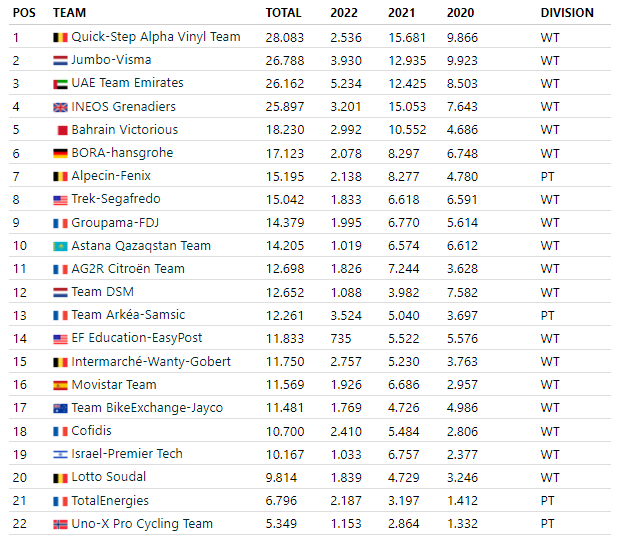Click the DIVISION column header
The height and width of the screenshot is (537, 620).
[567, 13]
